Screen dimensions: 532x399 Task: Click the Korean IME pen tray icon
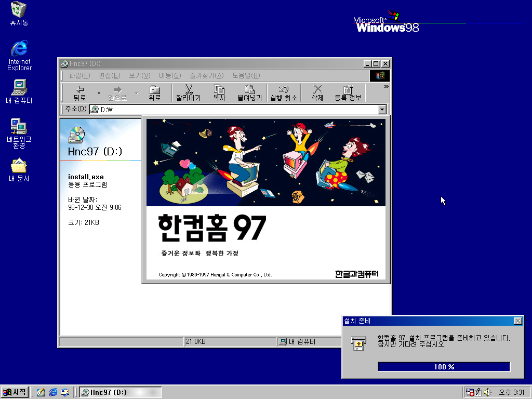[478, 392]
